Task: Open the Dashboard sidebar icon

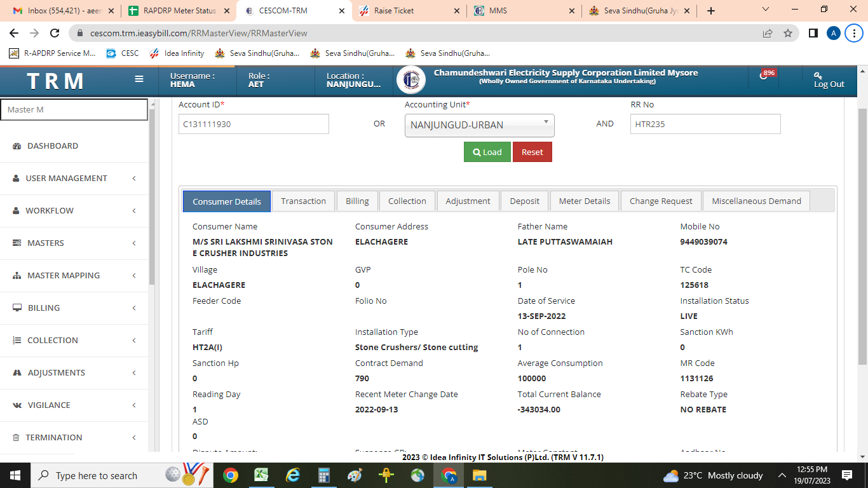Action: click(x=17, y=146)
